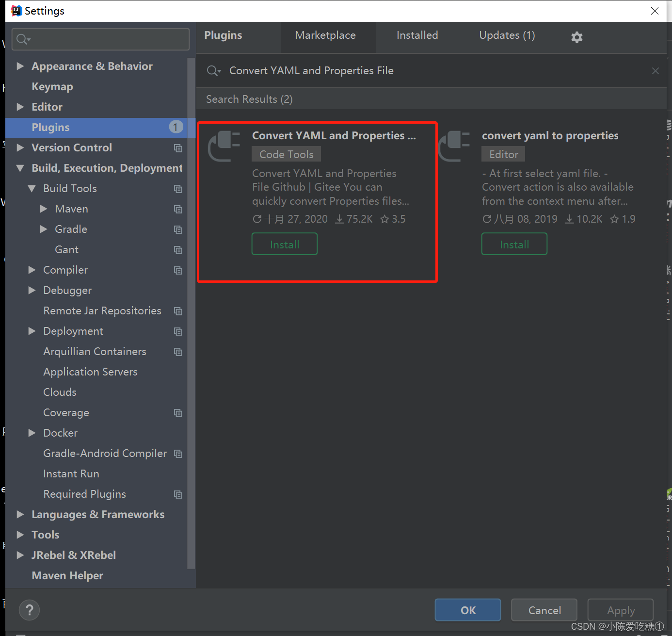Image resolution: width=672 pixels, height=636 pixels.
Task: Click the star rating 1.9 of second plugin
Action: (623, 219)
